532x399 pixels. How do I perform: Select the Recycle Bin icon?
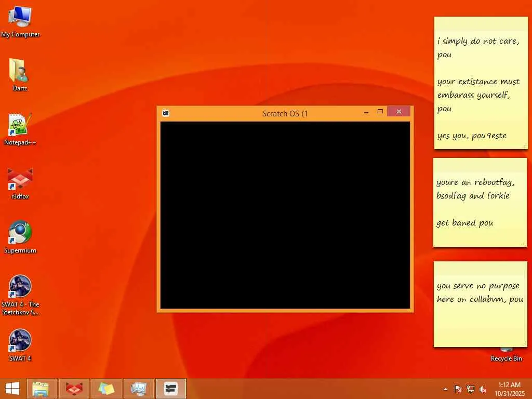point(506,355)
